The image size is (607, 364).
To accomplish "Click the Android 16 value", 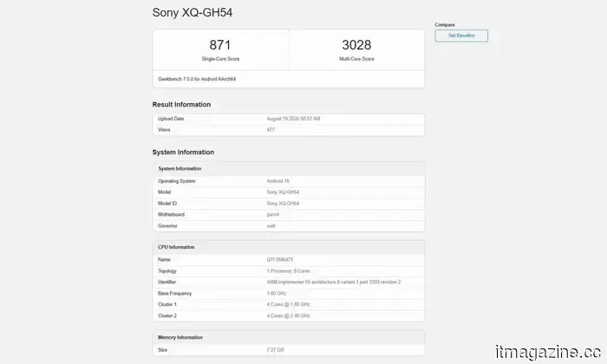I will [x=278, y=181].
